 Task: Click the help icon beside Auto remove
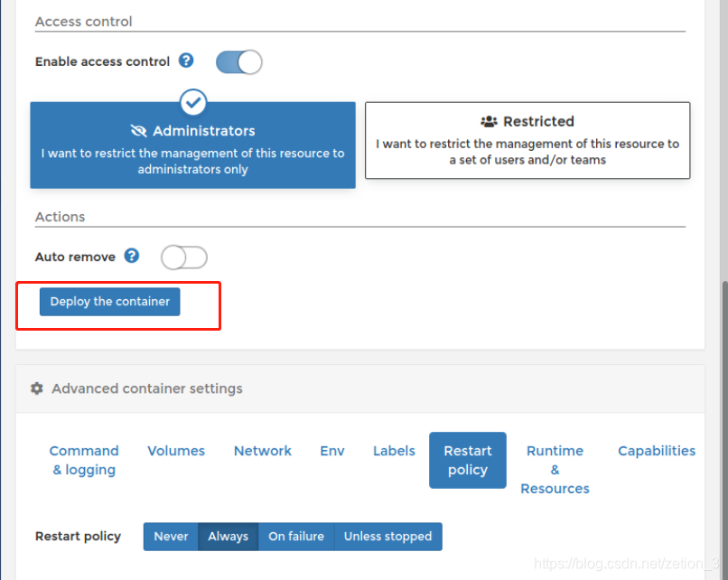pos(131,256)
